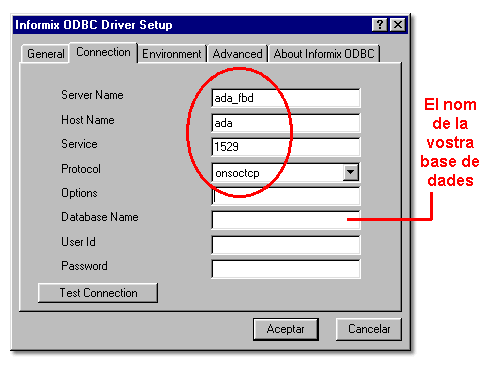Viewport: 489px width, 368px height.
Task: Click the Host Name input field
Action: (x=286, y=123)
